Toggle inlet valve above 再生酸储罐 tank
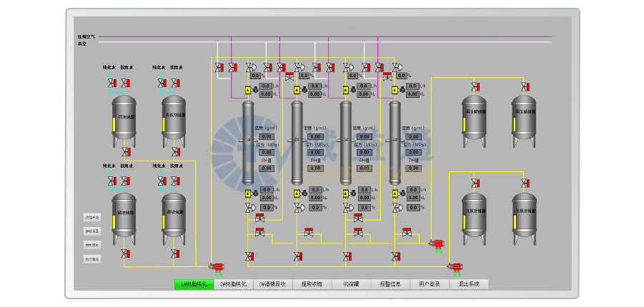 (x=475, y=87)
